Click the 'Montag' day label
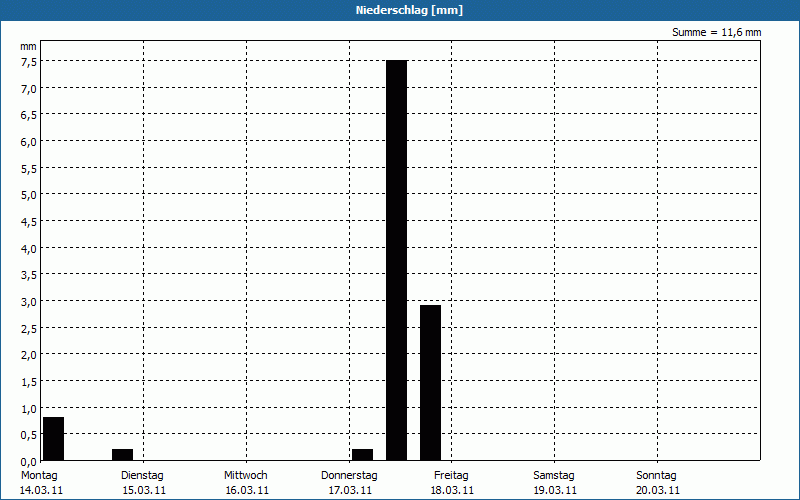800x500 pixels. pos(39,475)
